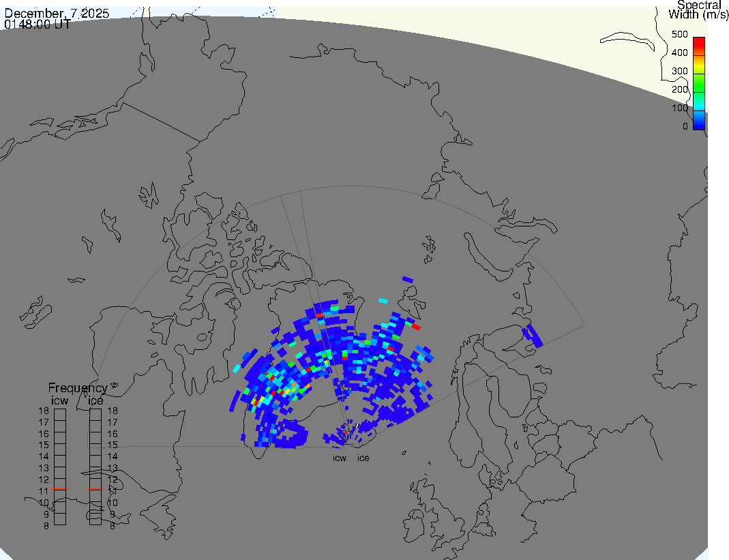Pick the green segment of the color bar
The width and height of the screenshot is (729, 560).
point(699,83)
